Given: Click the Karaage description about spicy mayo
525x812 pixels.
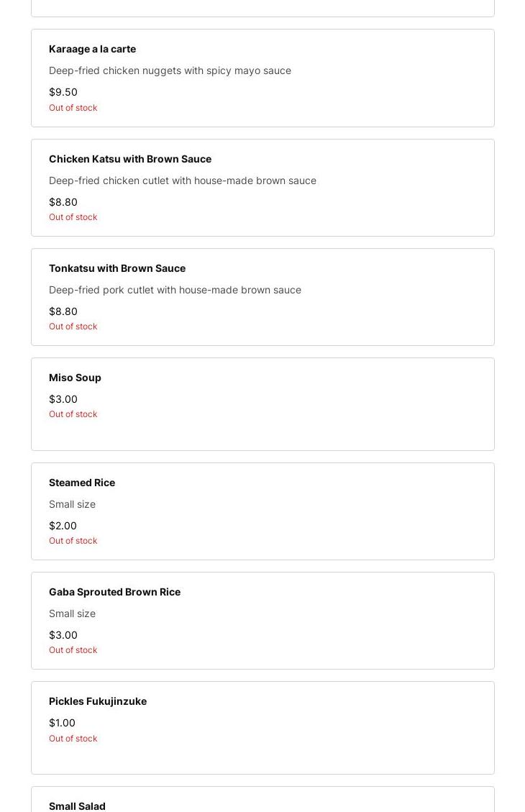Looking at the screenshot, I should click(x=170, y=70).
